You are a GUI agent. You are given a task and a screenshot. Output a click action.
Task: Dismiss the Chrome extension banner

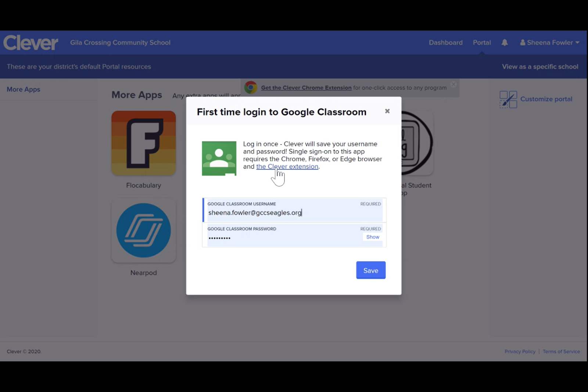(453, 84)
